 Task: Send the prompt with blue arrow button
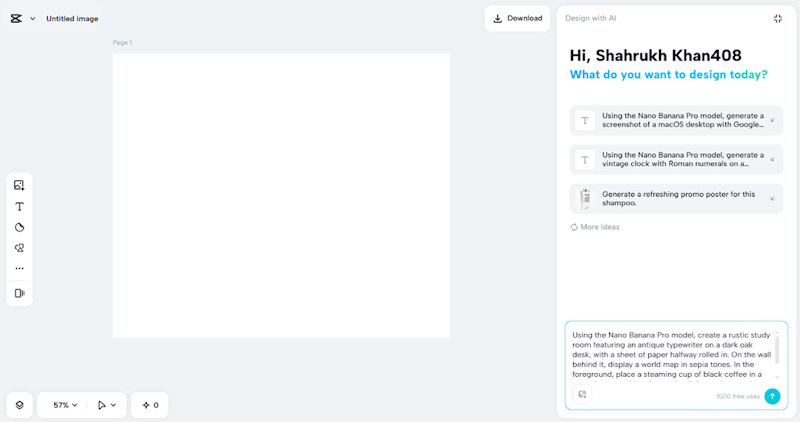coord(772,395)
